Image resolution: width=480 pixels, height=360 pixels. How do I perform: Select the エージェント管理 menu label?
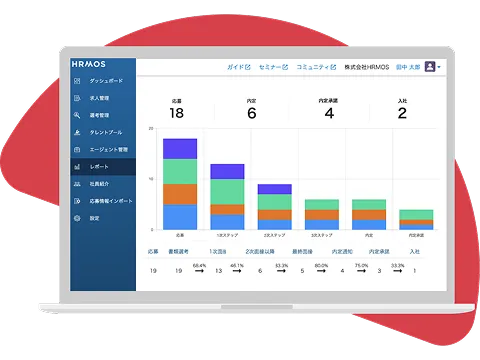[x=109, y=150]
